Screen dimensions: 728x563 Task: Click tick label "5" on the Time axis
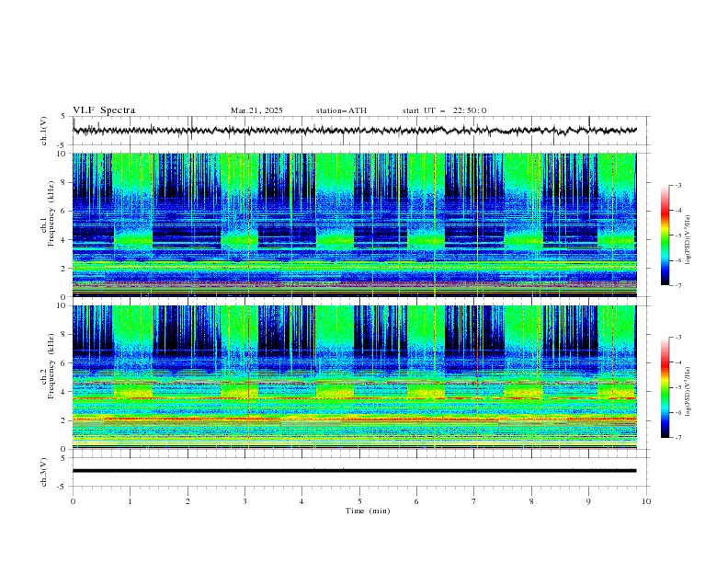[x=359, y=501]
